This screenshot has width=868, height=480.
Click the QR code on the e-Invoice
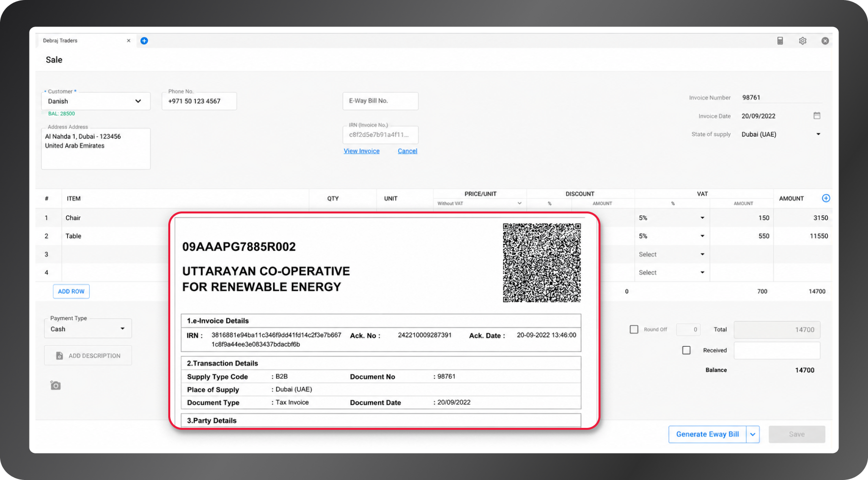(x=542, y=263)
